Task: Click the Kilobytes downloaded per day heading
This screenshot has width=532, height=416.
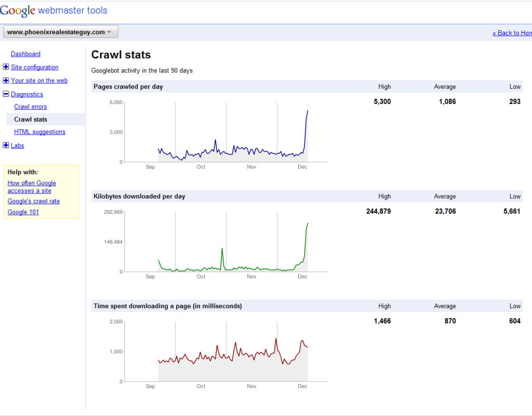Action: click(139, 196)
